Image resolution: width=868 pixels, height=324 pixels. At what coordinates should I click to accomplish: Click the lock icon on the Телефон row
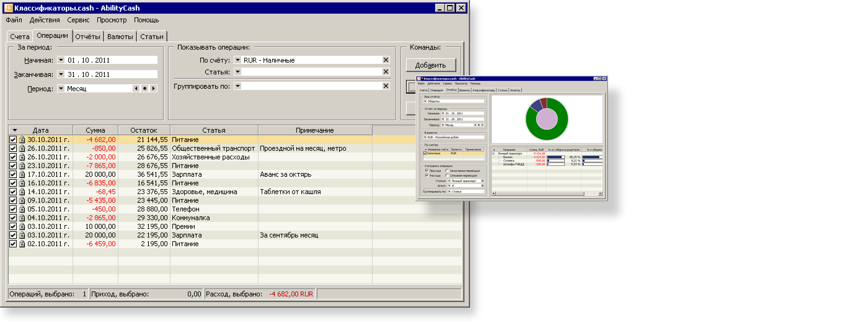pyautogui.click(x=22, y=209)
